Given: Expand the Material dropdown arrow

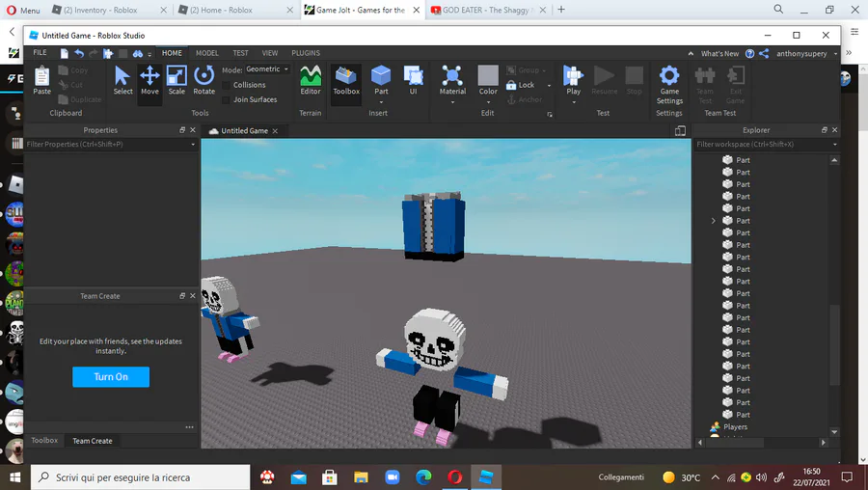Looking at the screenshot, I should [x=452, y=102].
